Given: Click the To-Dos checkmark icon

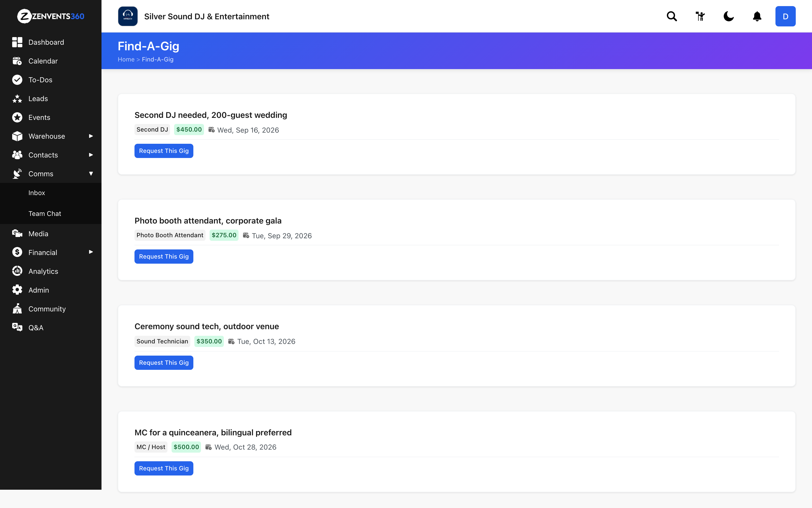Looking at the screenshot, I should pyautogui.click(x=17, y=80).
